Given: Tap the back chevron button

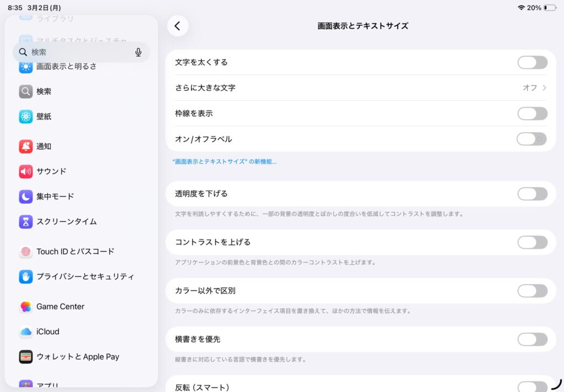Looking at the screenshot, I should click(x=177, y=26).
